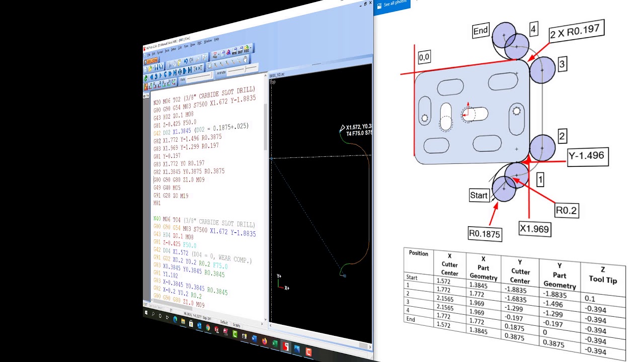Open Firefox from the taskbar
644x362 pixels.
point(264,341)
